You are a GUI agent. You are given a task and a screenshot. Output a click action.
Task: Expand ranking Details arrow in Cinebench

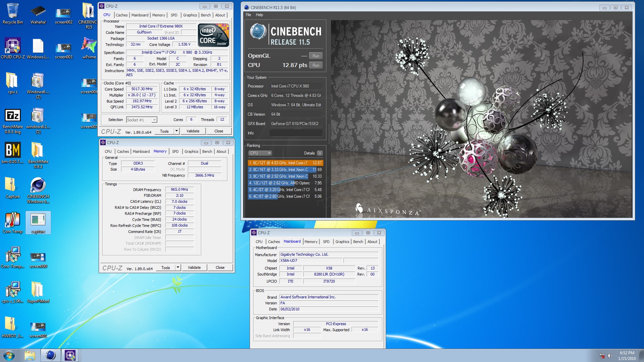point(320,153)
